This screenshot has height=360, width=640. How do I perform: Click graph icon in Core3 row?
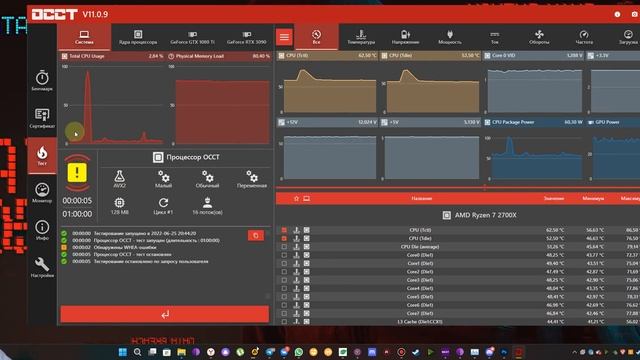307,280
